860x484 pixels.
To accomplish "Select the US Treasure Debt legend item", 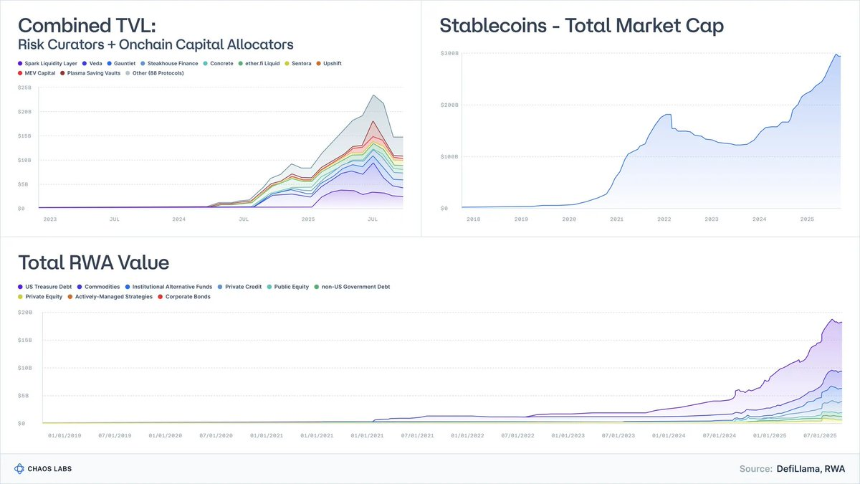I will click(x=45, y=286).
